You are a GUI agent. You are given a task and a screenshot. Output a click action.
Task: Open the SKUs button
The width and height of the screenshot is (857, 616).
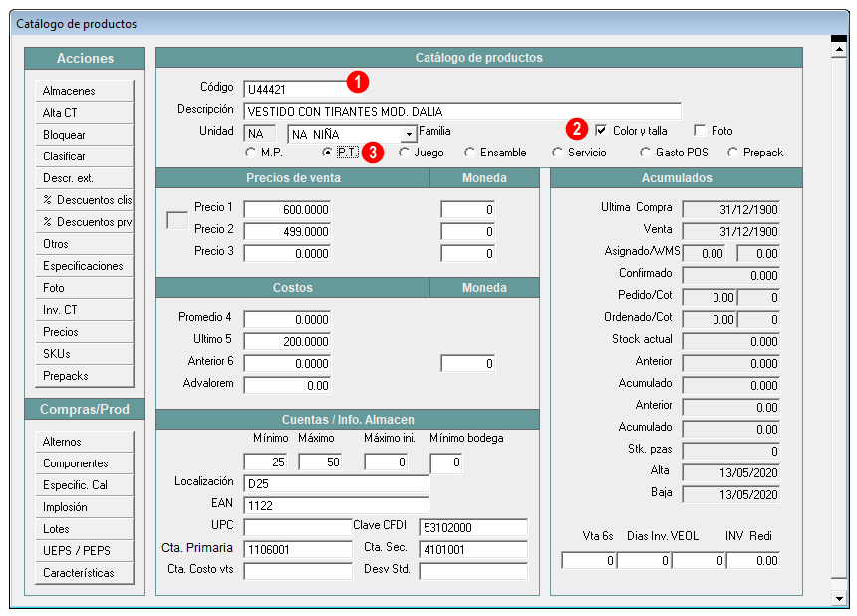point(84,353)
